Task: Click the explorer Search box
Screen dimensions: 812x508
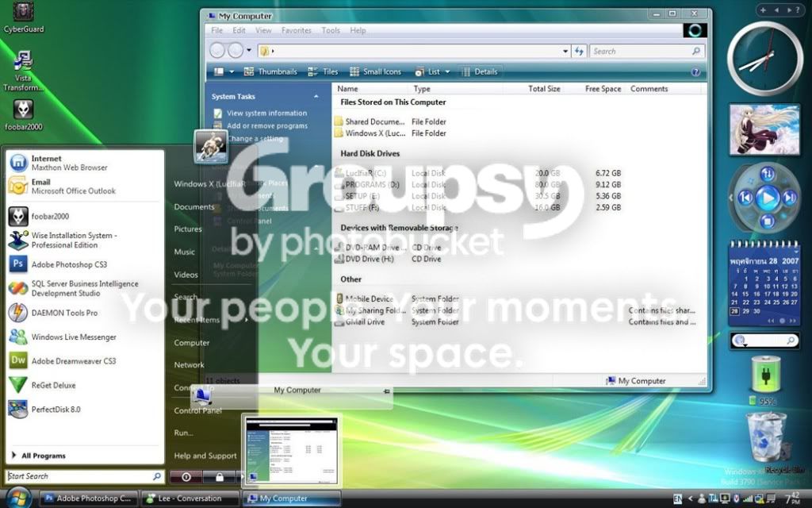Action: pos(647,52)
